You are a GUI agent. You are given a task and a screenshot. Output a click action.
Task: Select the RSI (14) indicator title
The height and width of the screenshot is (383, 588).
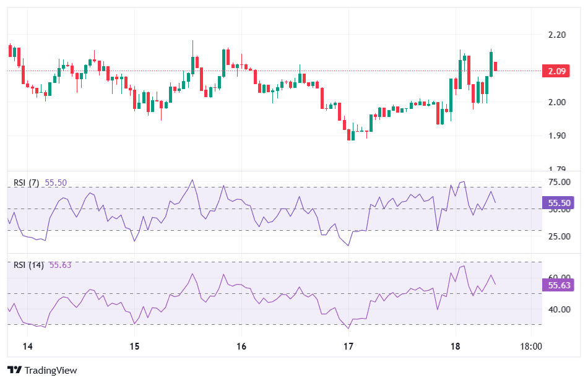click(x=28, y=265)
